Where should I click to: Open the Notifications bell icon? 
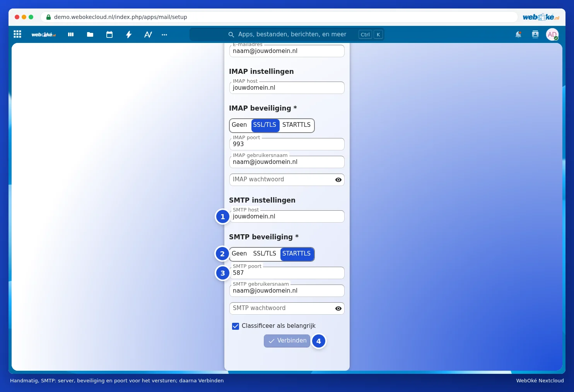pos(518,34)
